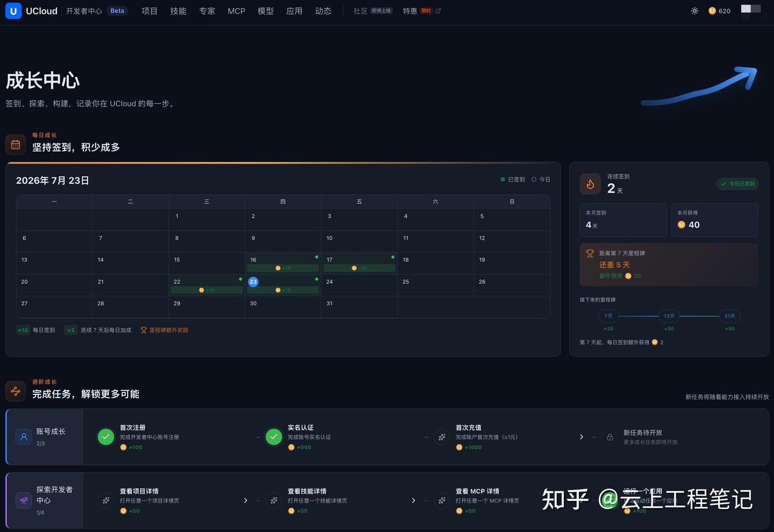The height and width of the screenshot is (532, 774).
Task: Click the person icon in 账号成长 card
Action: [24, 437]
